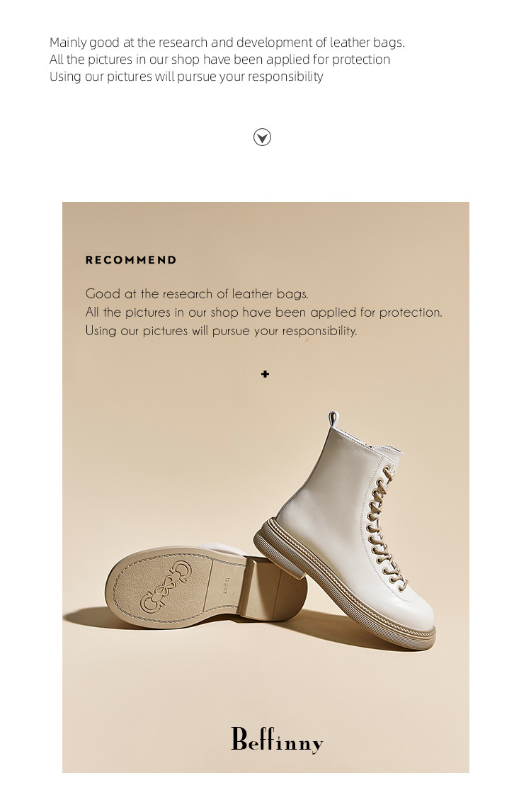
Task: Click banner line ending 'your responsibility.'
Action: [x=222, y=330]
